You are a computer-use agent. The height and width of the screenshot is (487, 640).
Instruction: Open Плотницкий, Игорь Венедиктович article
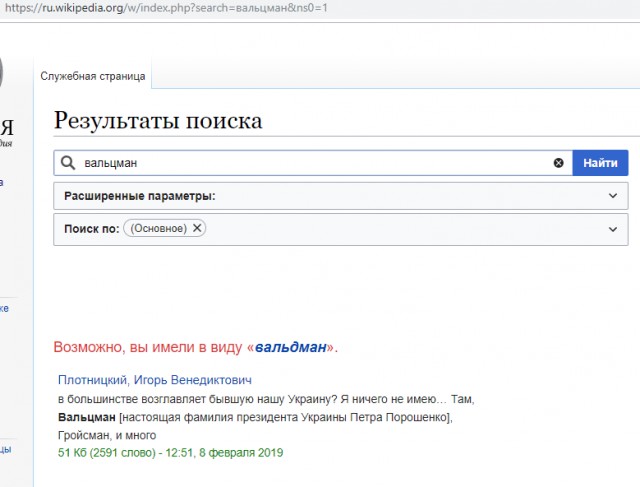click(x=155, y=380)
